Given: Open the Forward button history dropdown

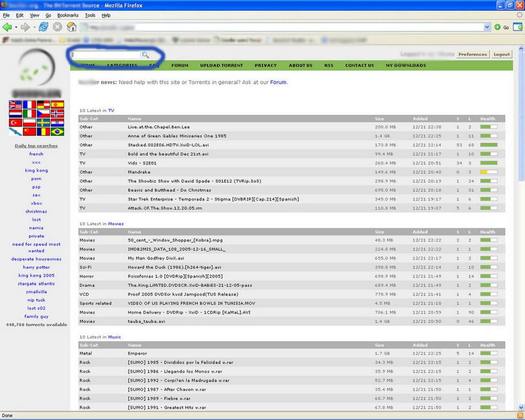Looking at the screenshot, I should 34,27.
